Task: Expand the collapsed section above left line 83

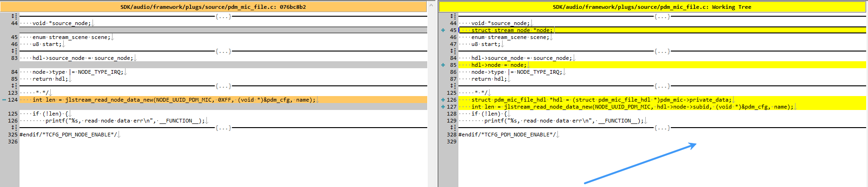Action: (x=223, y=51)
